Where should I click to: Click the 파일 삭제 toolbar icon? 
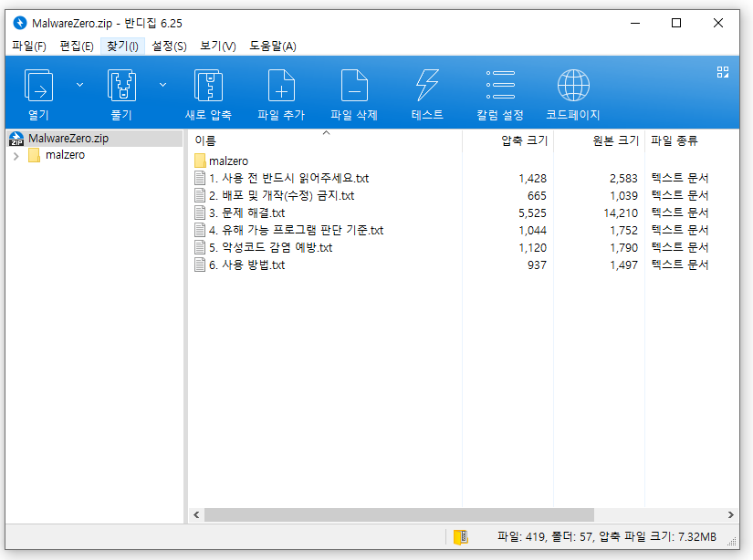click(354, 86)
